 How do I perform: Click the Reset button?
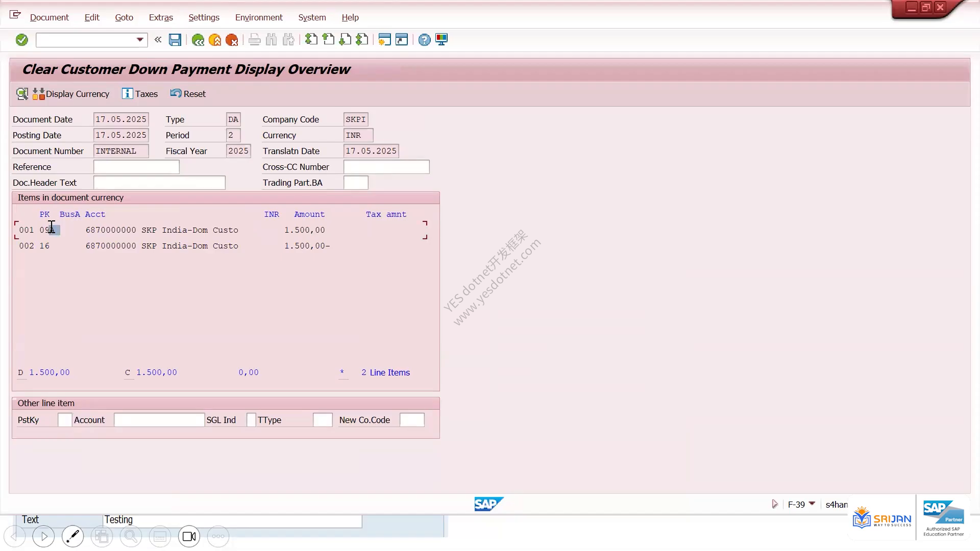click(188, 94)
